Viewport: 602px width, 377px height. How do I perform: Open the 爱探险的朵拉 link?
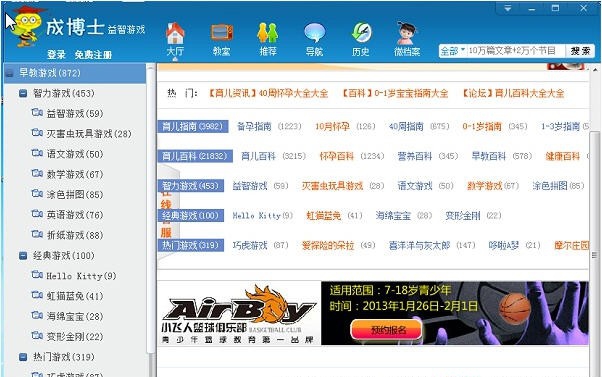327,245
